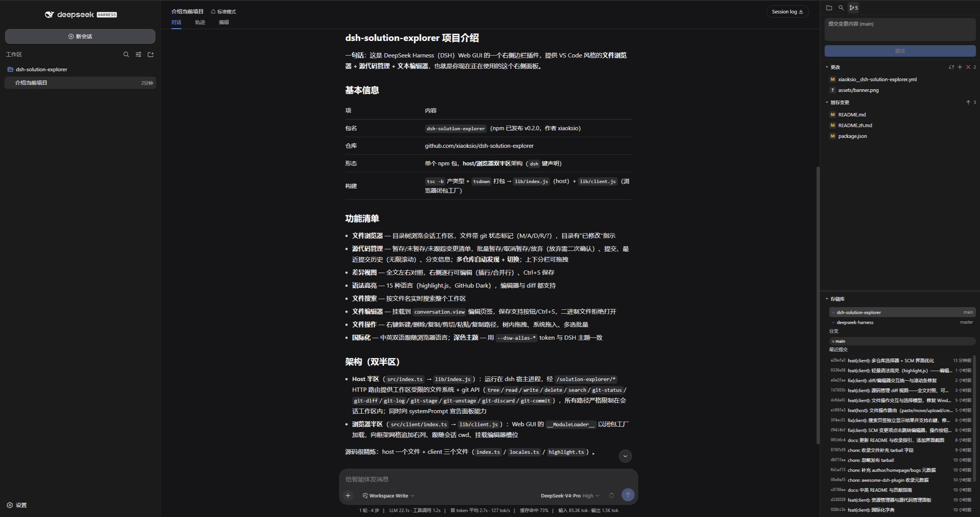Click the search icon in the 工作区 header

click(x=126, y=54)
